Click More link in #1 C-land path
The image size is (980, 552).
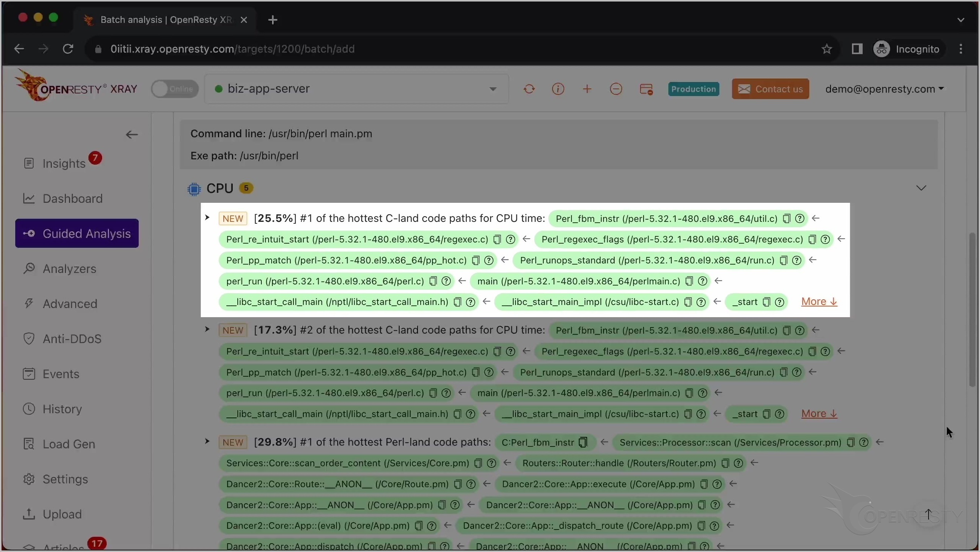[819, 302]
